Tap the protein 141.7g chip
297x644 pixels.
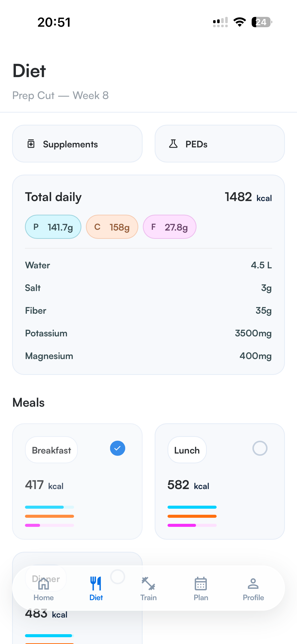click(53, 227)
